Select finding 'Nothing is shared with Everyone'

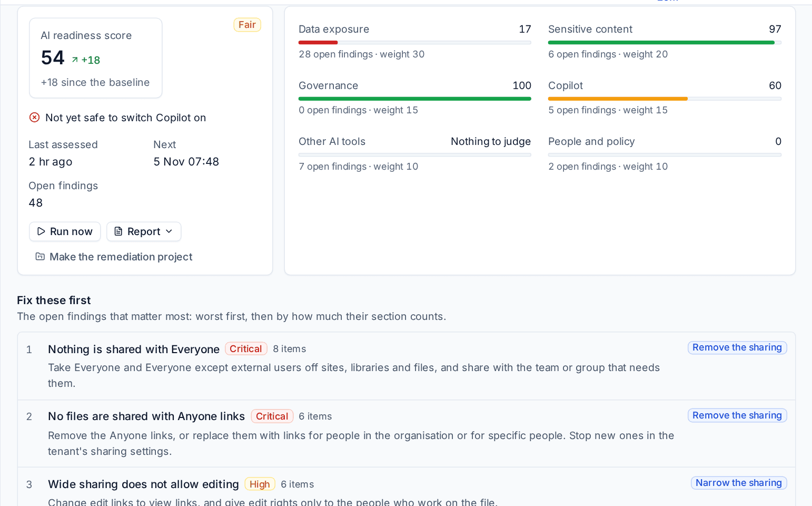[x=134, y=349]
